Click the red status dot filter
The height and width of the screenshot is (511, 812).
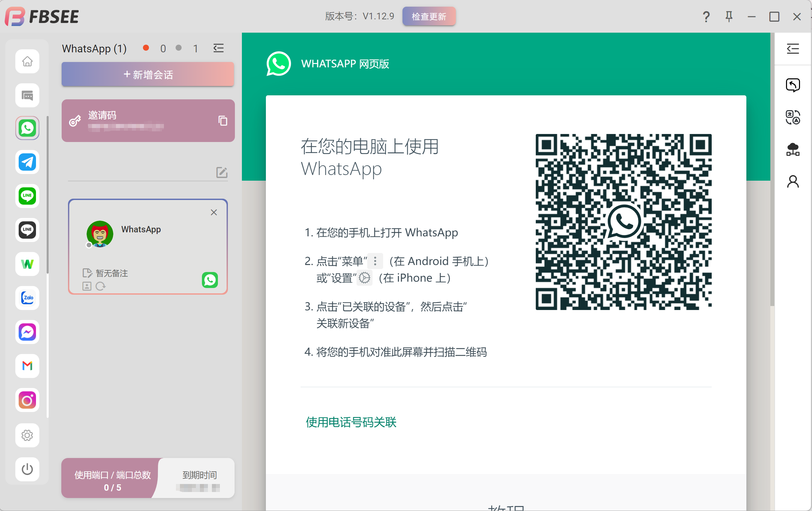point(146,48)
